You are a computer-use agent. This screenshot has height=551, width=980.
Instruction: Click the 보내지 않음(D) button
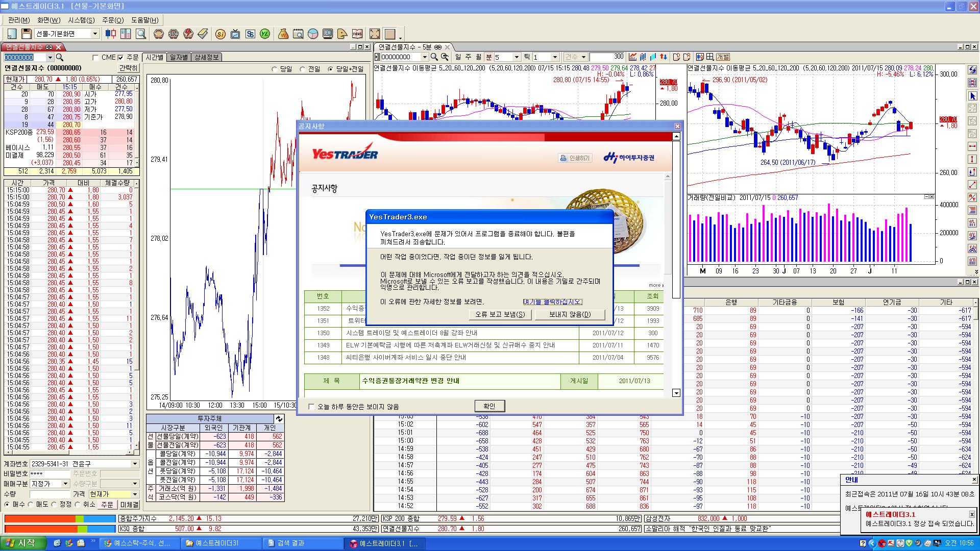coord(570,314)
